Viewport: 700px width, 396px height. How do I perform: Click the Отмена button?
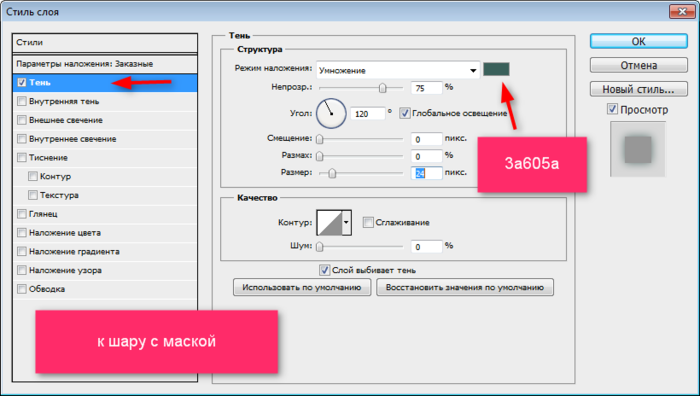(638, 65)
